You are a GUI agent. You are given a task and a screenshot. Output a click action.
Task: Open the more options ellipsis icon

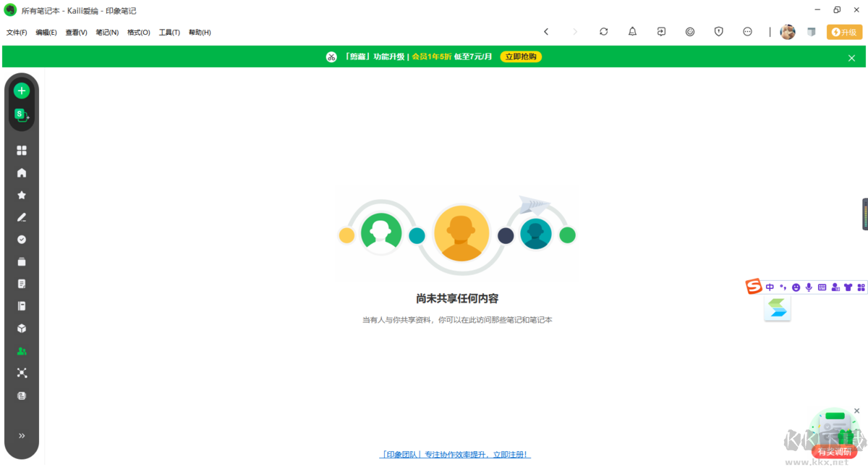point(747,31)
